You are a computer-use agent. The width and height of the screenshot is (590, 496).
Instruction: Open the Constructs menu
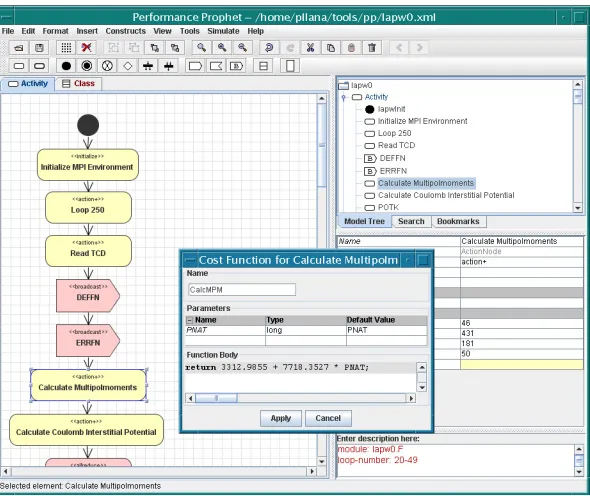click(x=125, y=31)
